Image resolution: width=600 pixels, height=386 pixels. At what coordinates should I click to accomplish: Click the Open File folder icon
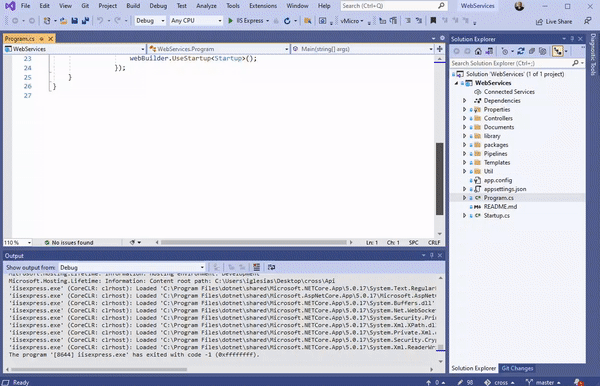pos(64,21)
